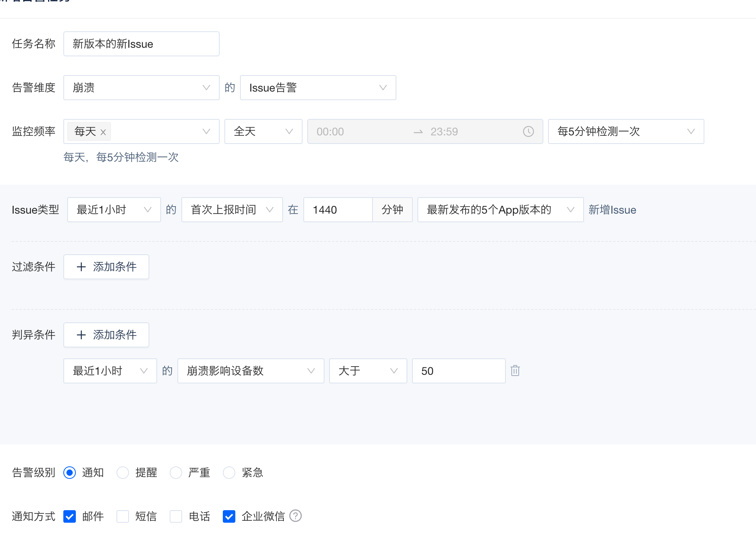Uncheck the 企业微信 checkbox
Screen dimensions: 756x536
coord(229,516)
